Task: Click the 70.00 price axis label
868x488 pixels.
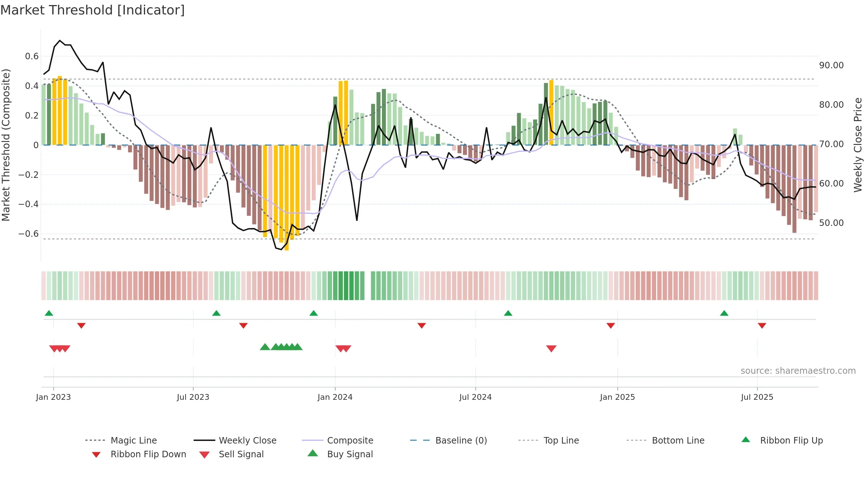Action: pos(831,144)
